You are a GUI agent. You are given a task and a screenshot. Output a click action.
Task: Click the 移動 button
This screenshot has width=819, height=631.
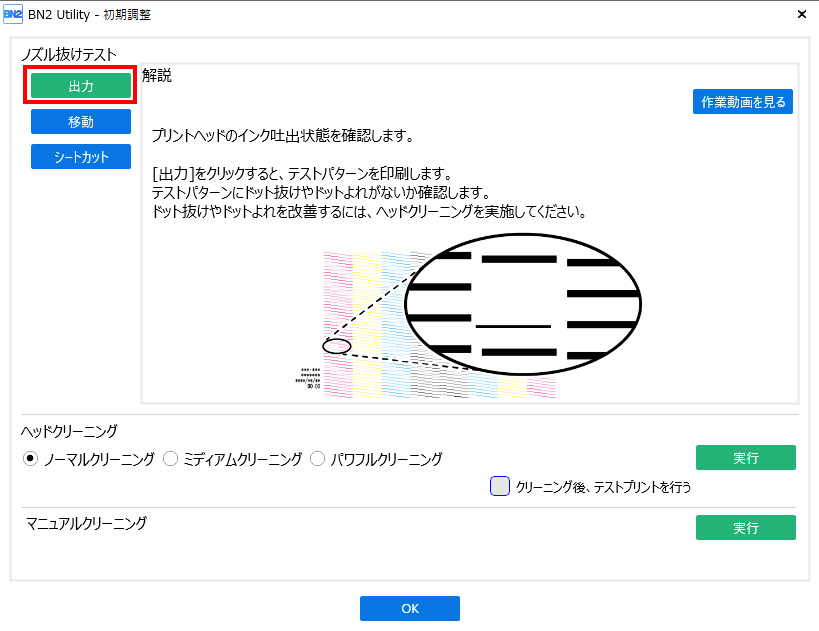[x=81, y=121]
